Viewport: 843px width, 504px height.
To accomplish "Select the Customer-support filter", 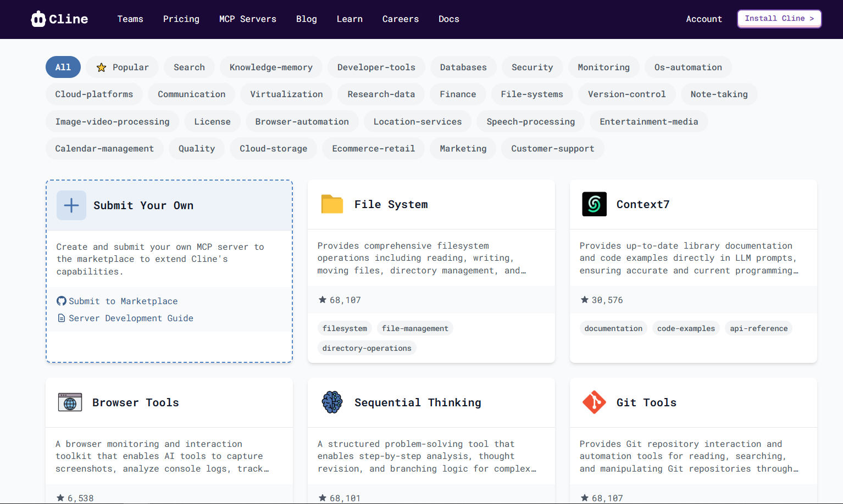I will pyautogui.click(x=553, y=148).
